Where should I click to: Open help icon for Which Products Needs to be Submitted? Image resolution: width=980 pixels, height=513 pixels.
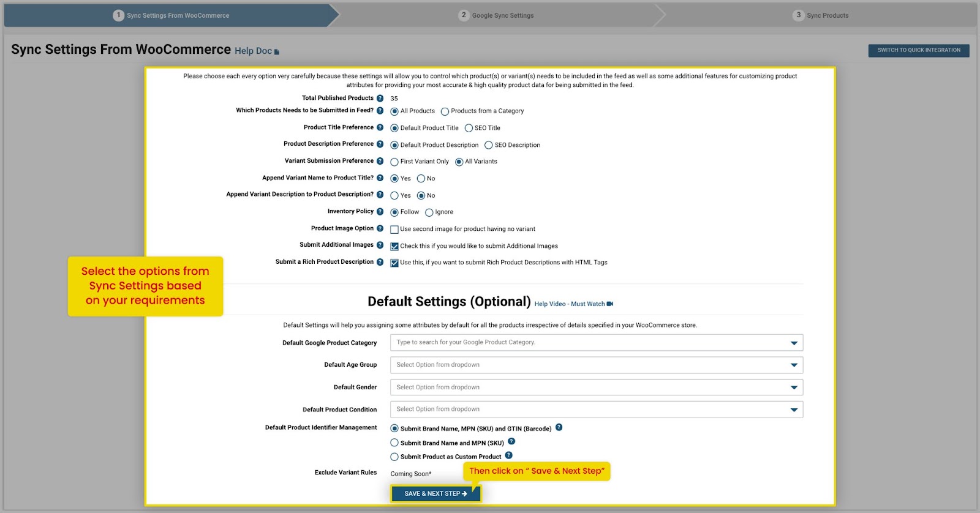coord(380,111)
